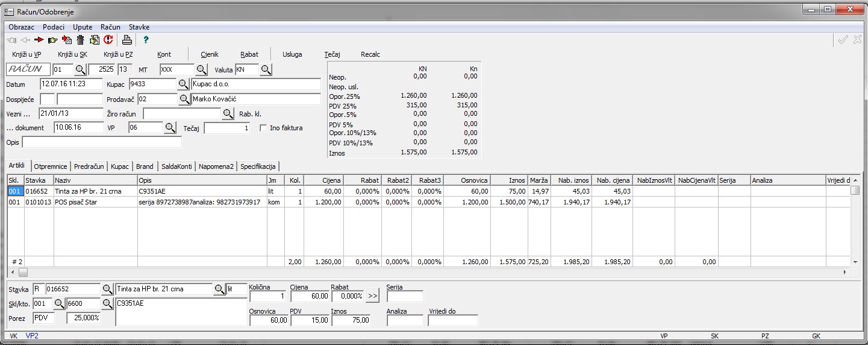Screen dimensions: 868x345
Task: Open the Stavke menu
Action: 139,27
